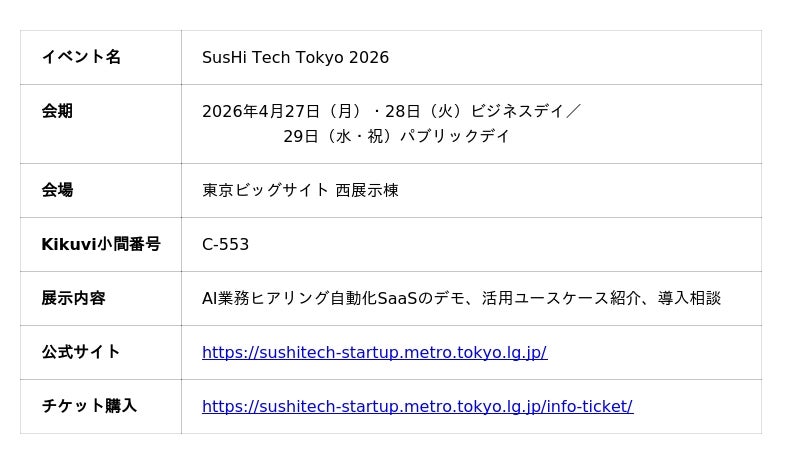Click the 公式サイト row label
The height and width of the screenshot is (464, 800).
click(81, 352)
